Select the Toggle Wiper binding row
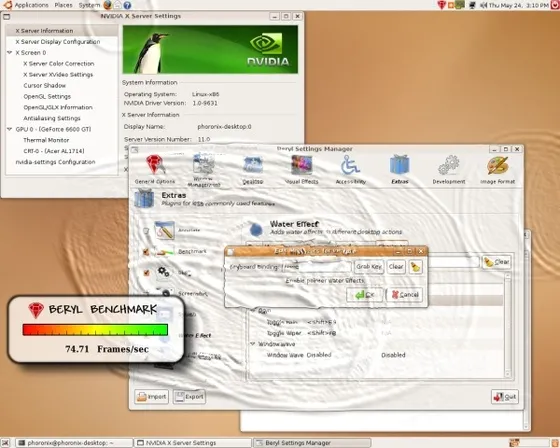The width and height of the screenshot is (560, 448). [x=377, y=333]
